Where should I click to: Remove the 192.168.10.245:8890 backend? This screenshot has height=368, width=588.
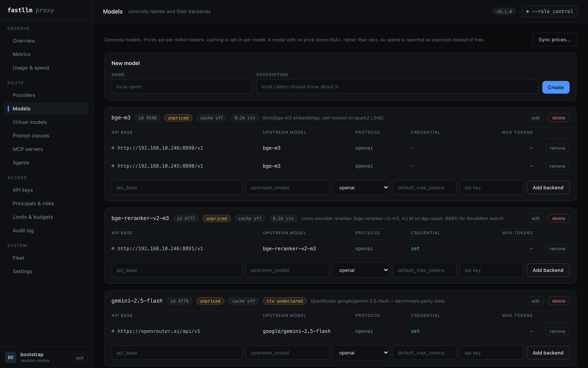557,166
